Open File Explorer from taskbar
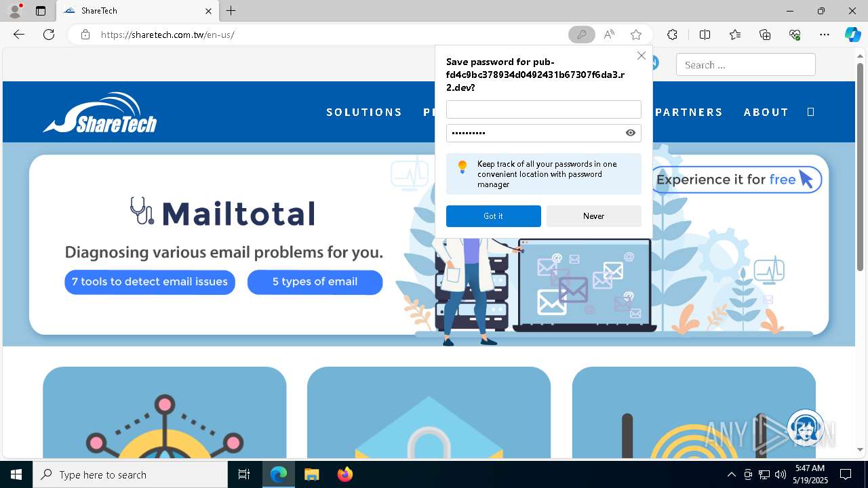The height and width of the screenshot is (488, 868). coord(311,474)
